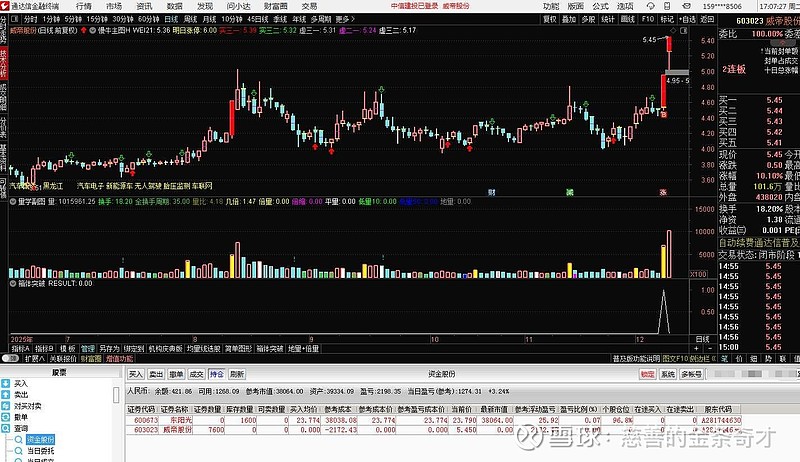800x462 pixels.
Task: Select the 多周期 view
Action: pyautogui.click(x=321, y=19)
